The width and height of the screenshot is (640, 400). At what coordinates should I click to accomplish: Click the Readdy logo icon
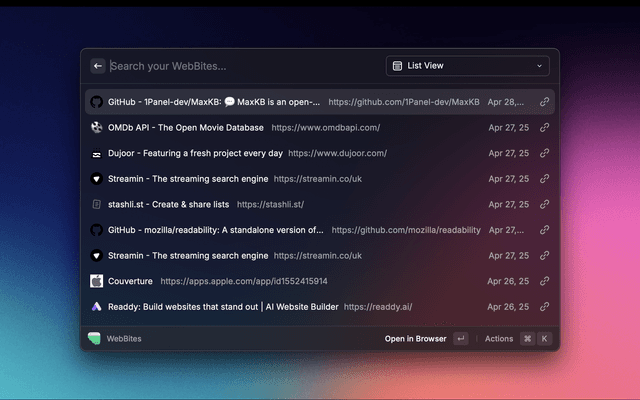(x=97, y=307)
